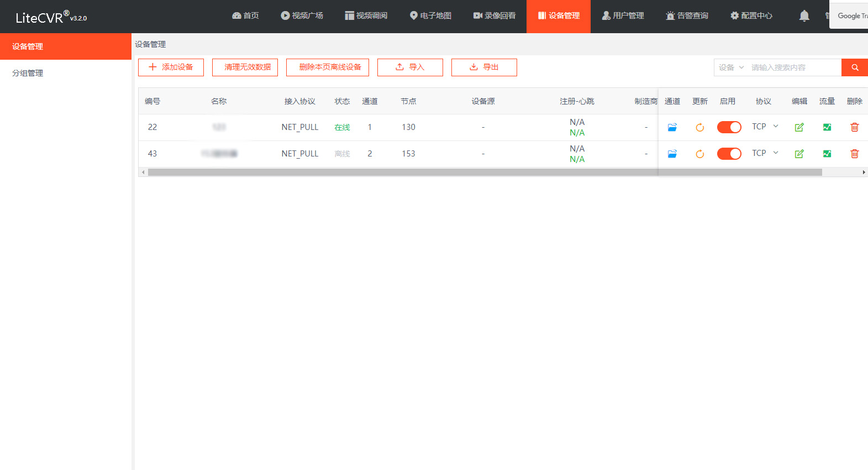Viewport: 868px width, 470px height.
Task: Click the 接入协议 column header
Action: click(x=300, y=101)
